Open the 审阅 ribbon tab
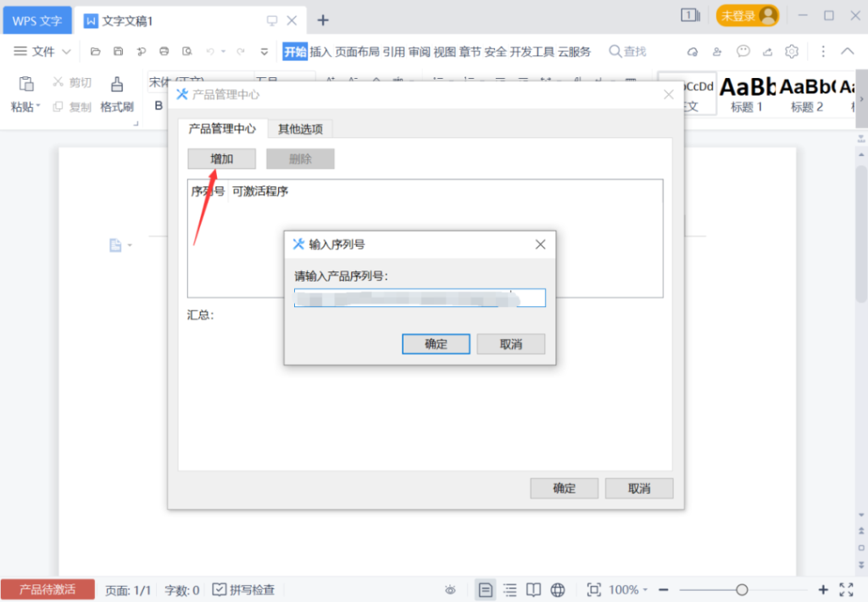868x602 pixels. pyautogui.click(x=419, y=52)
